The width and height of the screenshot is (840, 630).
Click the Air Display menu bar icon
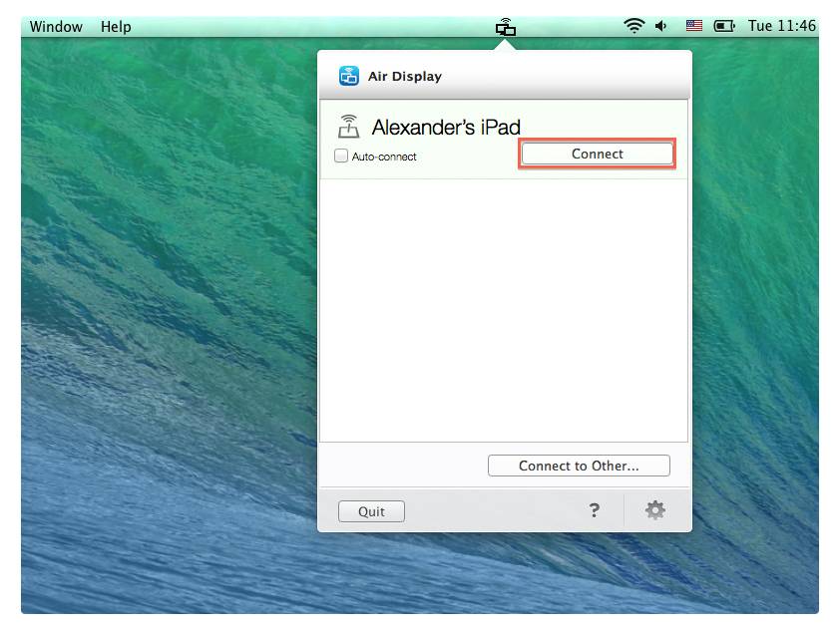coord(506,27)
